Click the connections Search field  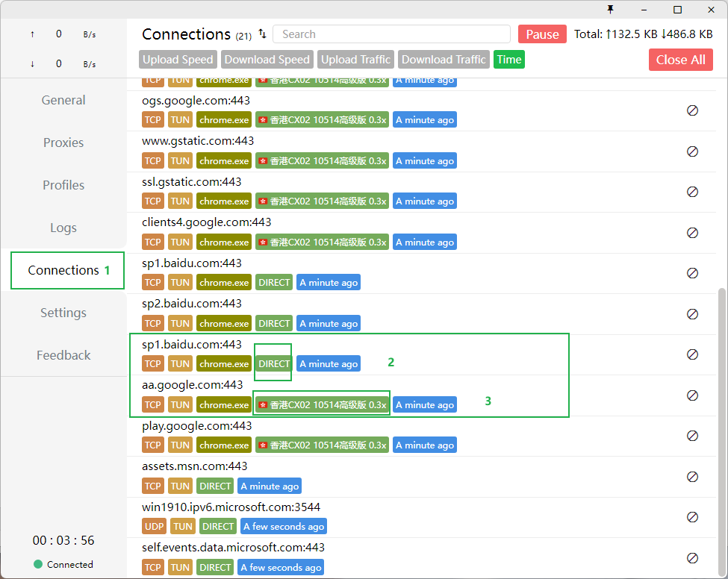coord(391,34)
